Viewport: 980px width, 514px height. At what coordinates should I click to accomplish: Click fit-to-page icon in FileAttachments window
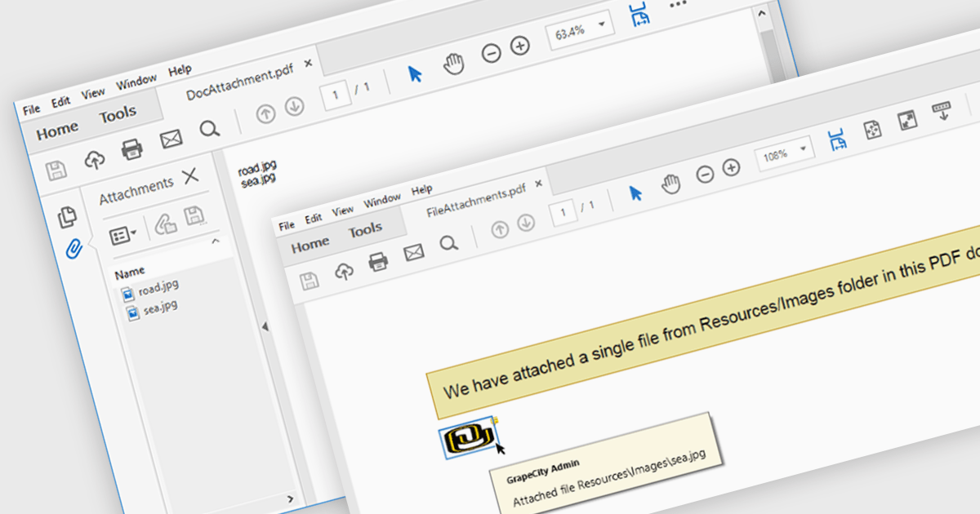coord(873,129)
